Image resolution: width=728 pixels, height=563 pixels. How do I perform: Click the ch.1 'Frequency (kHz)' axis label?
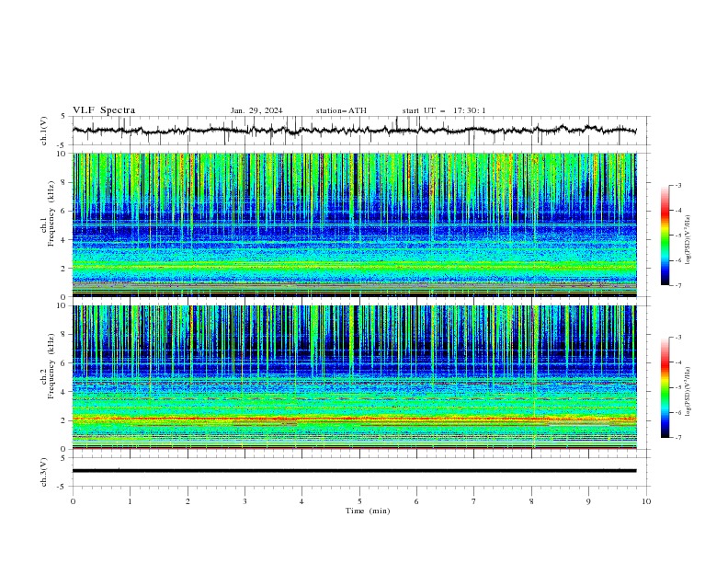[x=51, y=214]
